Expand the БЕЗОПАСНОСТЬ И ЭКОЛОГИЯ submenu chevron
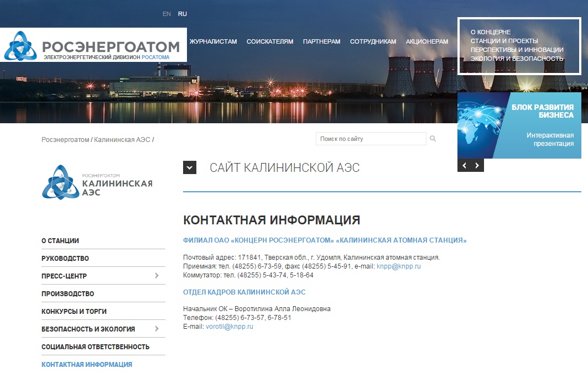The width and height of the screenshot is (588, 373). pos(157,328)
